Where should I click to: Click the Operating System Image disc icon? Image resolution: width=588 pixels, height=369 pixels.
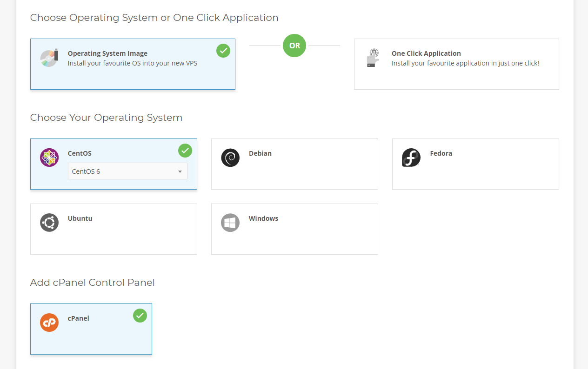coord(49,58)
